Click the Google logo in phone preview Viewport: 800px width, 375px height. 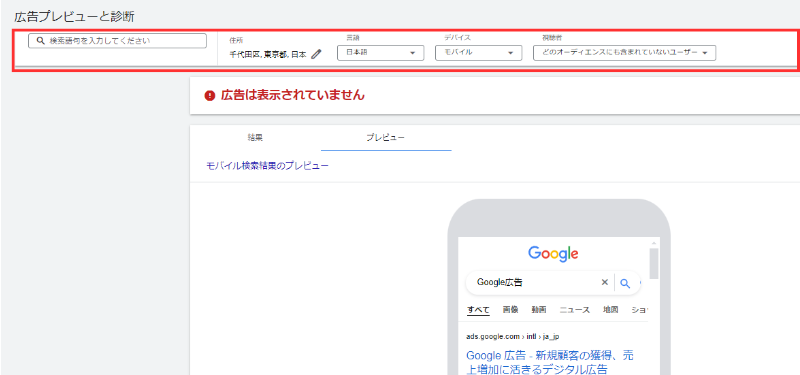click(553, 254)
